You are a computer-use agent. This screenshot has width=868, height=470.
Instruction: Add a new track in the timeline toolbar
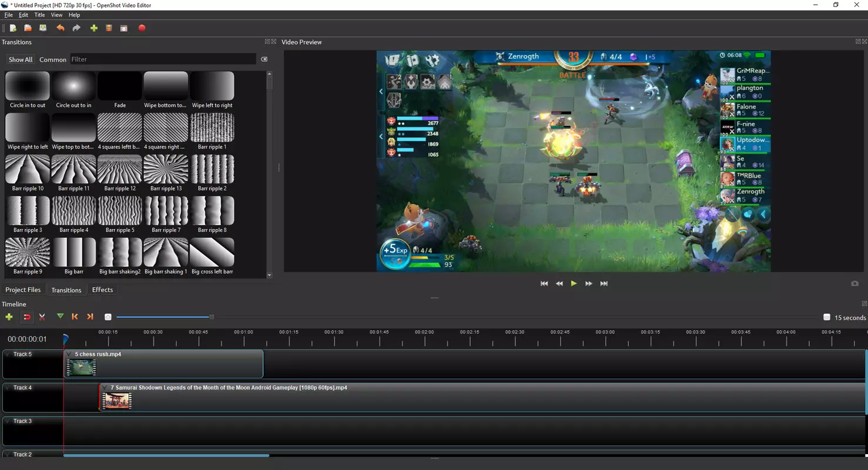pos(9,317)
